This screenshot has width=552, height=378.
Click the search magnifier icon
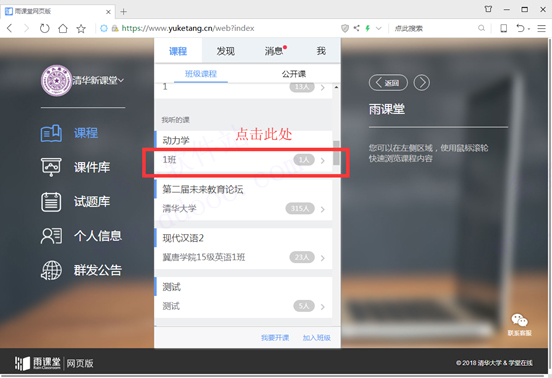click(x=481, y=28)
